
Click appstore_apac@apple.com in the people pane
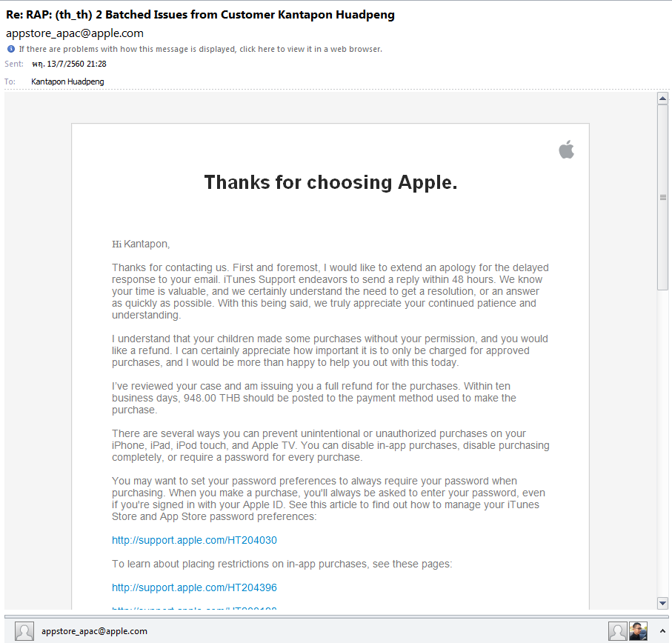click(94, 631)
